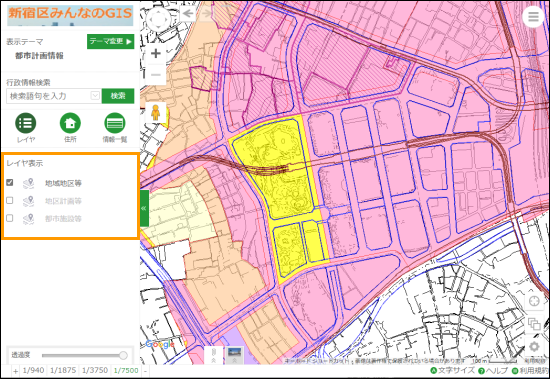Click the テーマ変更 theme change button
This screenshot has width=550, height=379.
pyautogui.click(x=110, y=41)
